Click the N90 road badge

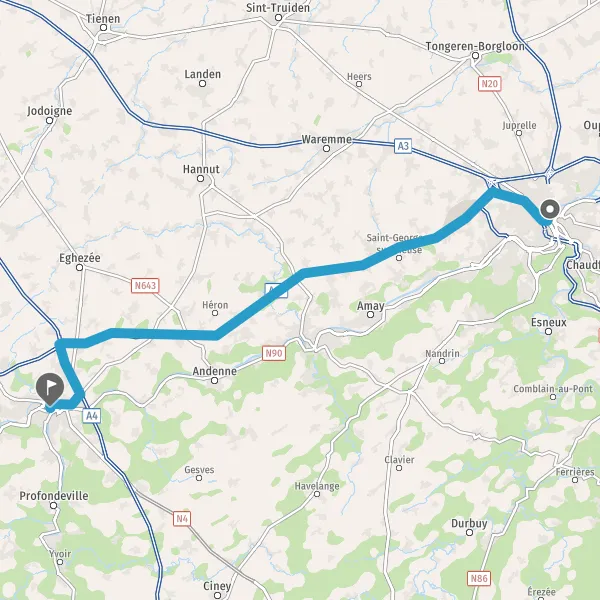point(274,353)
